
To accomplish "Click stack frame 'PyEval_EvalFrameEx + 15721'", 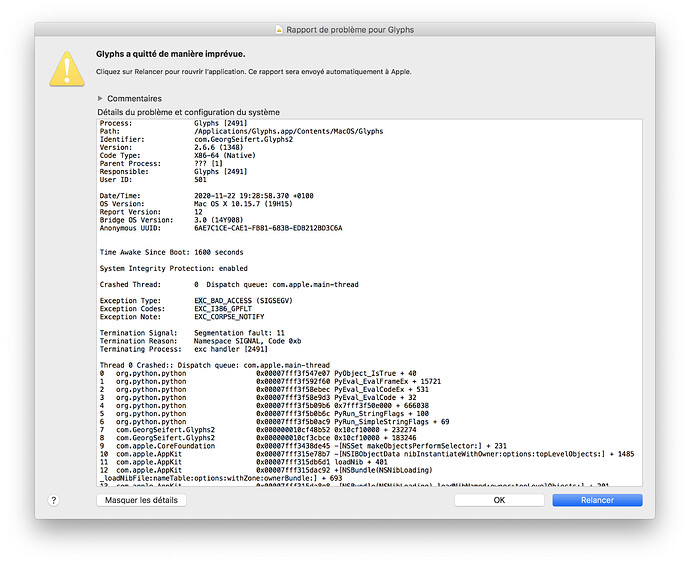I will tap(388, 382).
